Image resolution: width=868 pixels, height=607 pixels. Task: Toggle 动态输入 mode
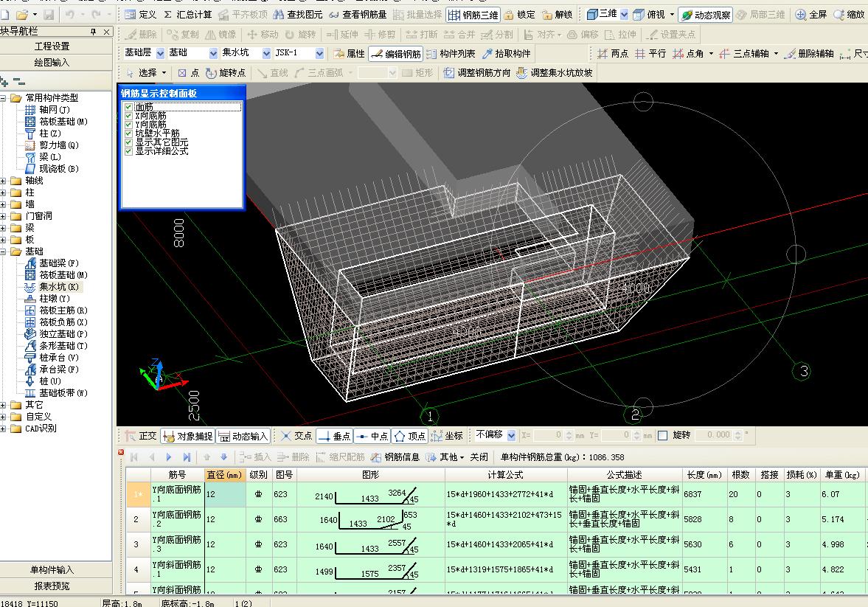[x=243, y=436]
